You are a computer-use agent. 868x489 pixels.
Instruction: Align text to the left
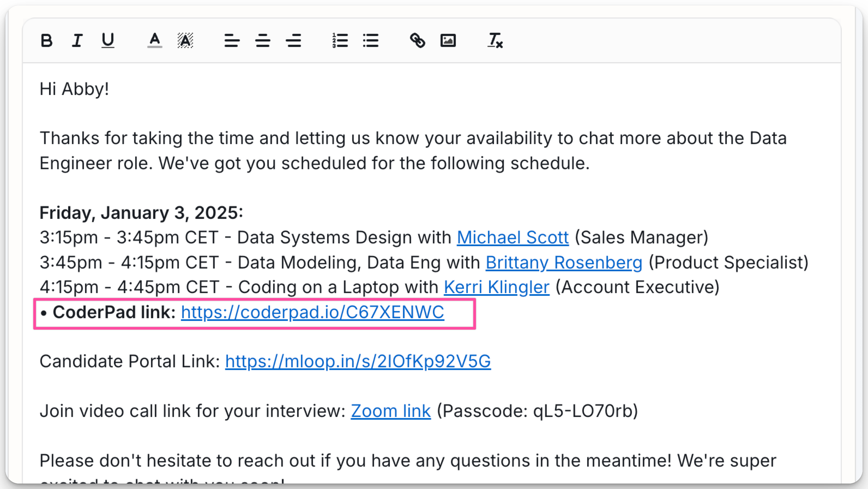pyautogui.click(x=232, y=41)
